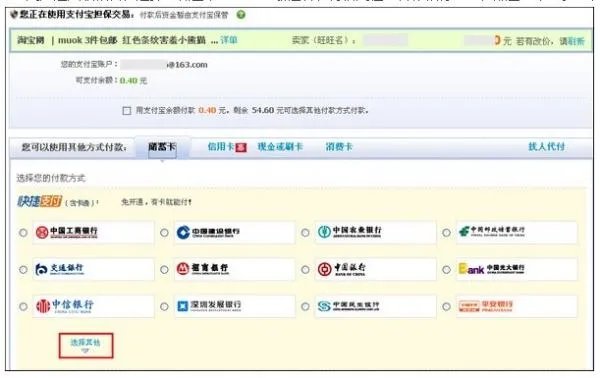The image size is (600, 378).
Task: Select the 中国银行 radio button
Action: click(305, 269)
